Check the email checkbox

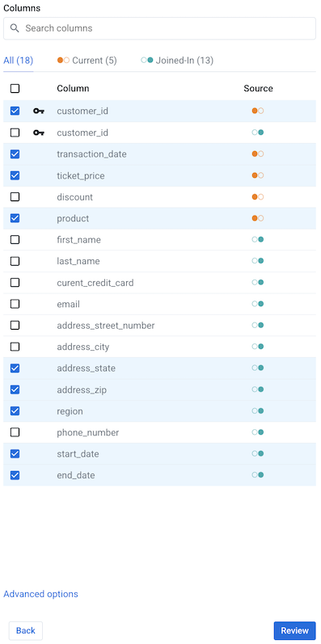click(15, 304)
